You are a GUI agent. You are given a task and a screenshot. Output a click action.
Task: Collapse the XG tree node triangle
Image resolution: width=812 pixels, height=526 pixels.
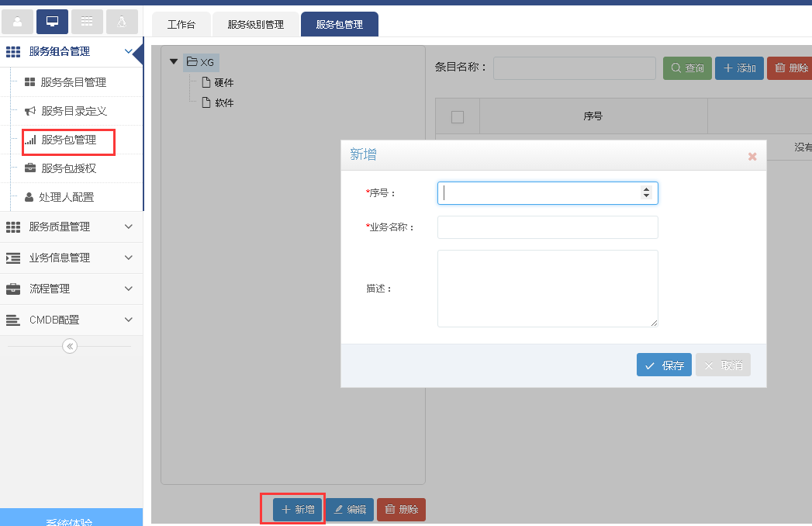[173, 61]
